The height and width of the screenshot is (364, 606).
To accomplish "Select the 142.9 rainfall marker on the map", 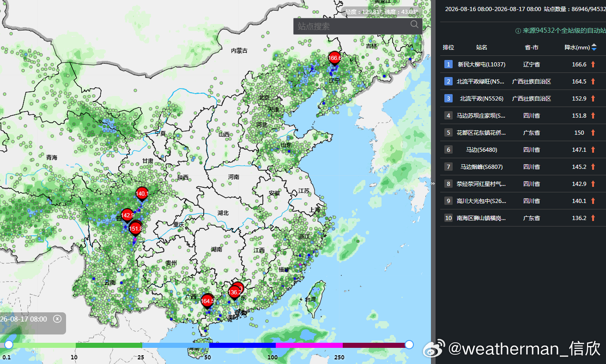I will pyautogui.click(x=127, y=216).
